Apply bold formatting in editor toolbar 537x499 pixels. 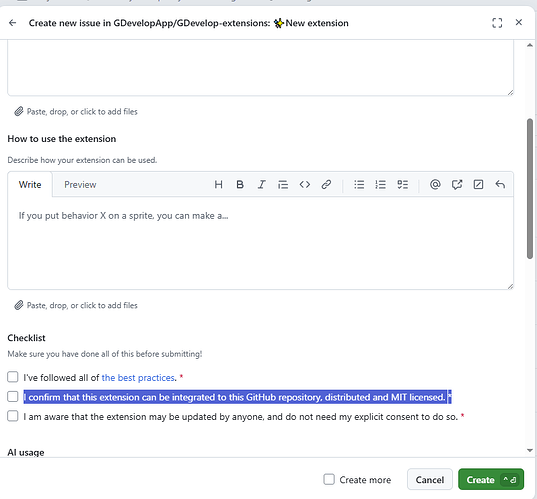click(x=240, y=185)
